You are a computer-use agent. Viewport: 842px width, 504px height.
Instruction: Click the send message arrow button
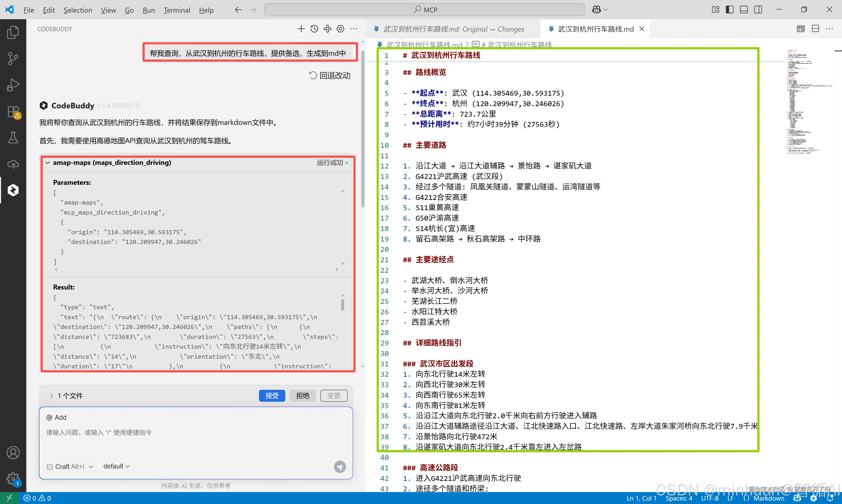tap(339, 467)
